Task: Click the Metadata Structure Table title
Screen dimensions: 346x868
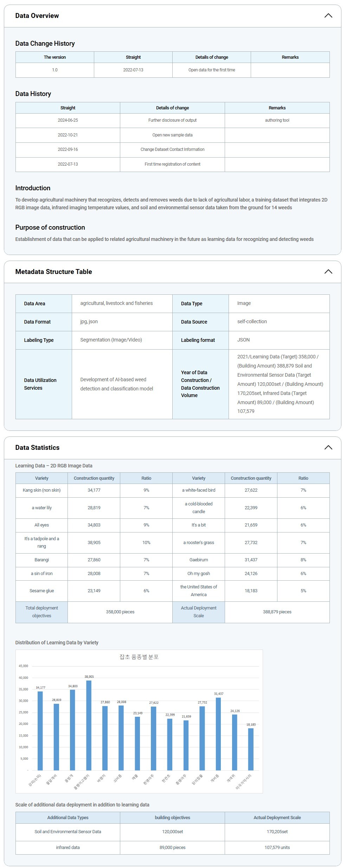Action: [x=53, y=272]
